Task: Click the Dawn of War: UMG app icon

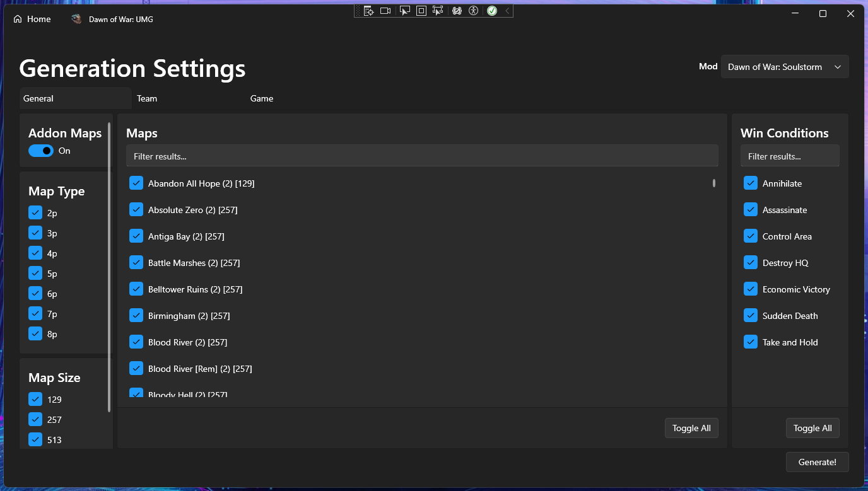Action: (x=76, y=19)
